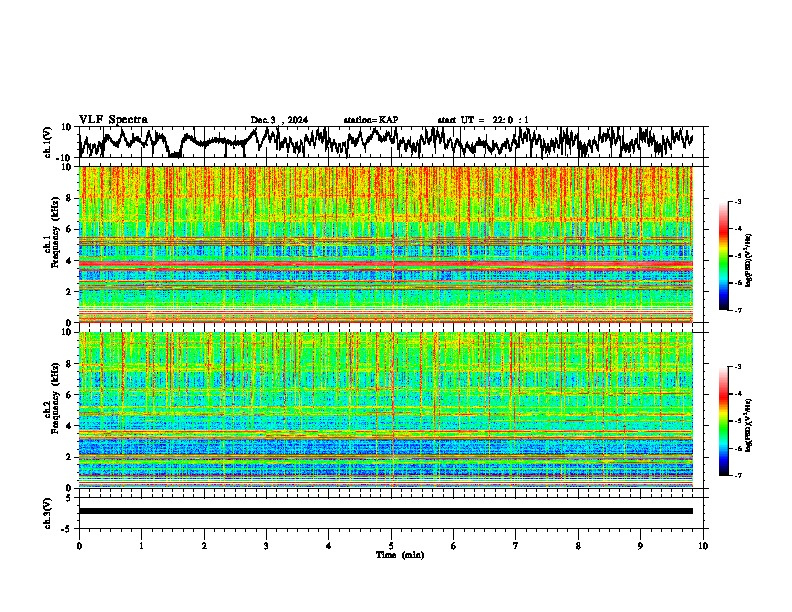Select the "start UT = 22:0:1" text

pos(483,120)
